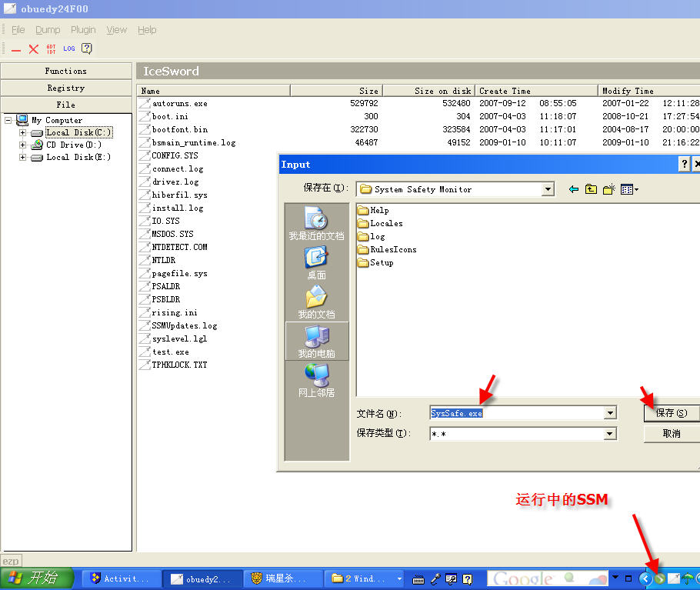Open the LOG toolbar icon
The image size is (700, 590).
click(69, 48)
